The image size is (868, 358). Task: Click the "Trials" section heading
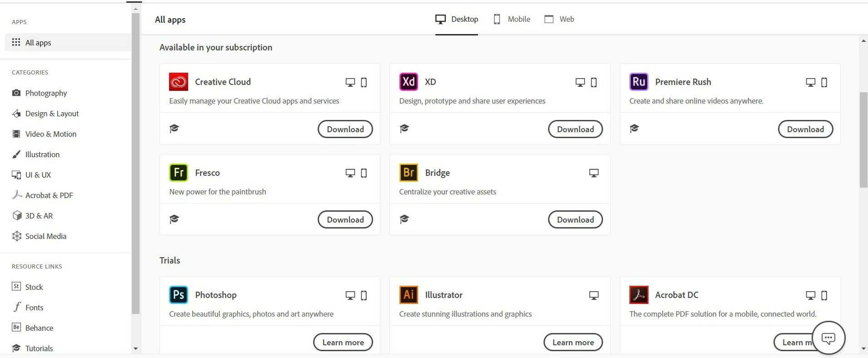tap(170, 260)
